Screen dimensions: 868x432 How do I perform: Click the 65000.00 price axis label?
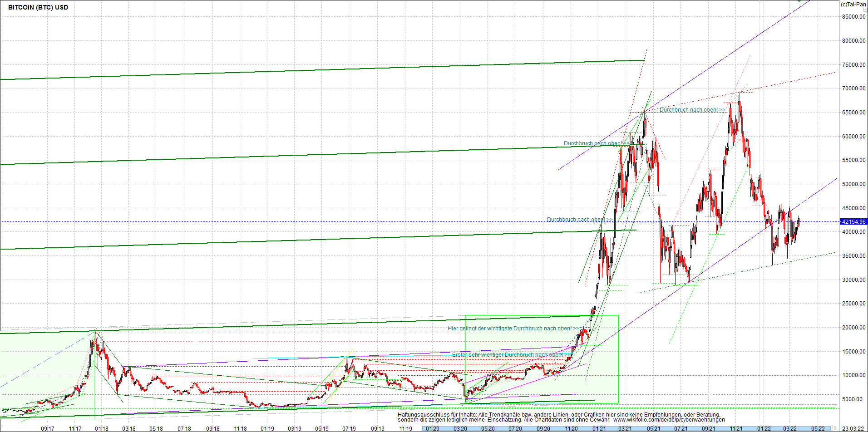(x=854, y=113)
